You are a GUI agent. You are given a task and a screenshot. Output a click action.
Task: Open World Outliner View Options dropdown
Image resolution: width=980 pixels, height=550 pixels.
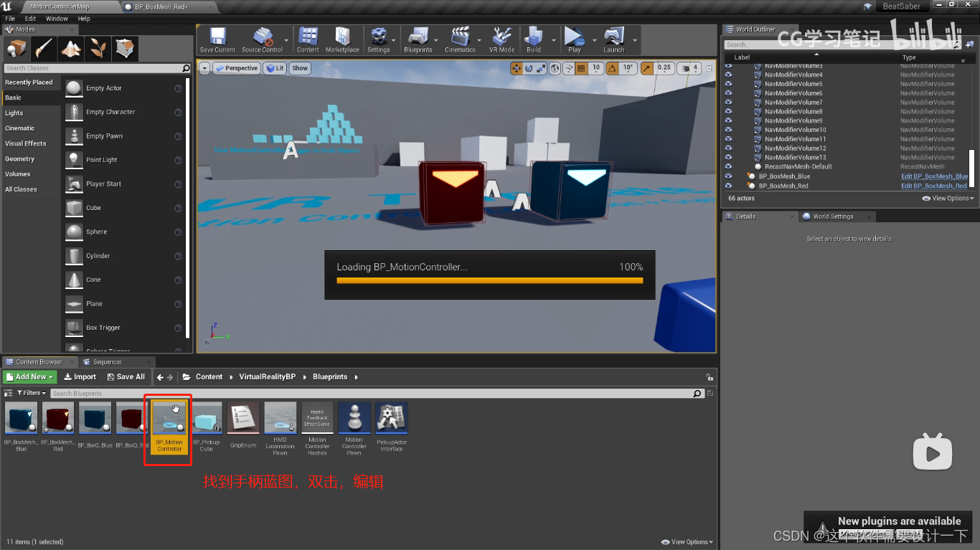pyautogui.click(x=948, y=198)
